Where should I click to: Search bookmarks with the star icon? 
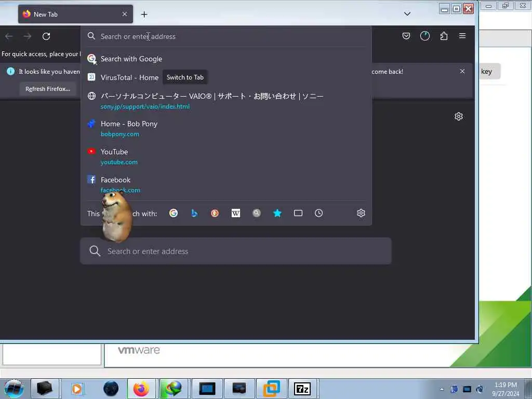tap(277, 213)
